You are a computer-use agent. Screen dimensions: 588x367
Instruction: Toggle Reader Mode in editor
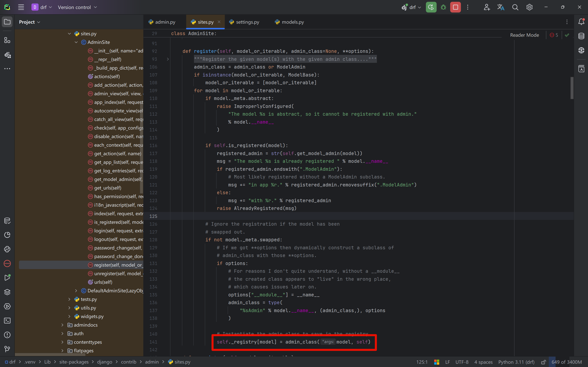[x=524, y=35]
